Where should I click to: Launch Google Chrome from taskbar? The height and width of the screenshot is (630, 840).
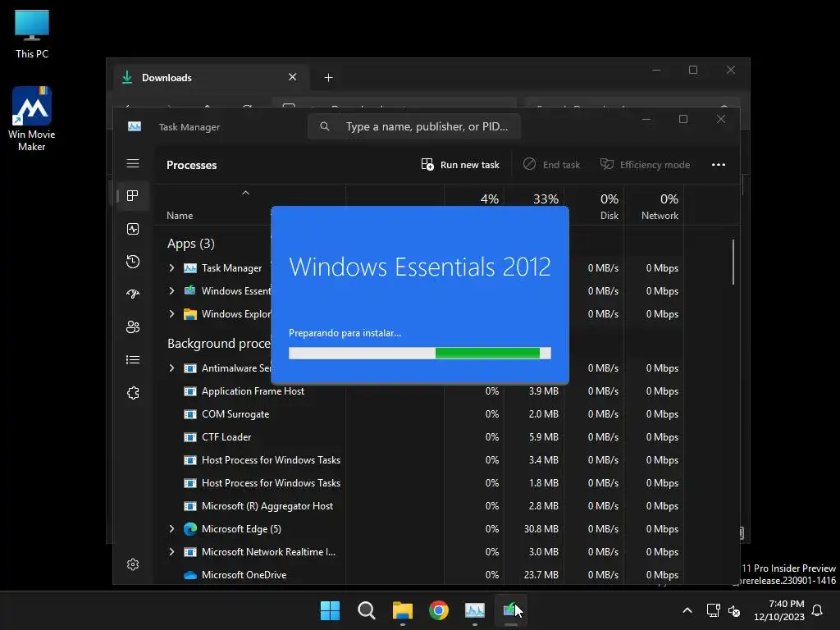[439, 610]
